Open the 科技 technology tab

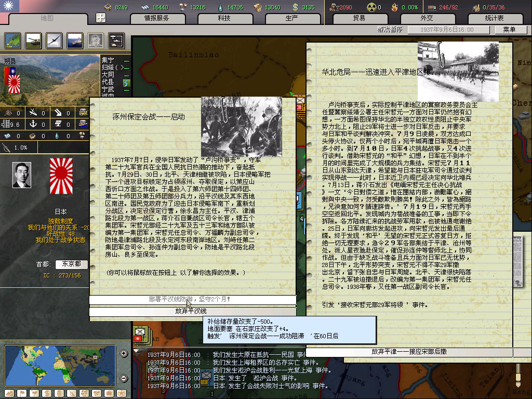click(x=224, y=18)
